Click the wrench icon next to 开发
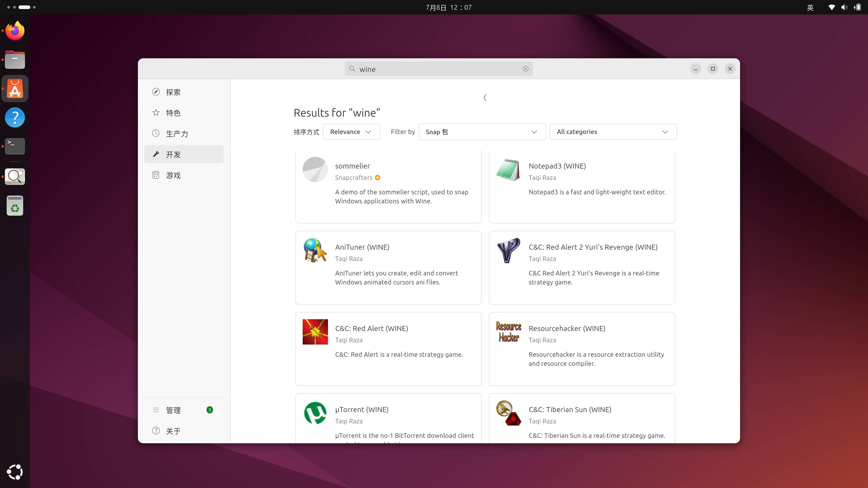The height and width of the screenshot is (488, 868). coord(156,154)
